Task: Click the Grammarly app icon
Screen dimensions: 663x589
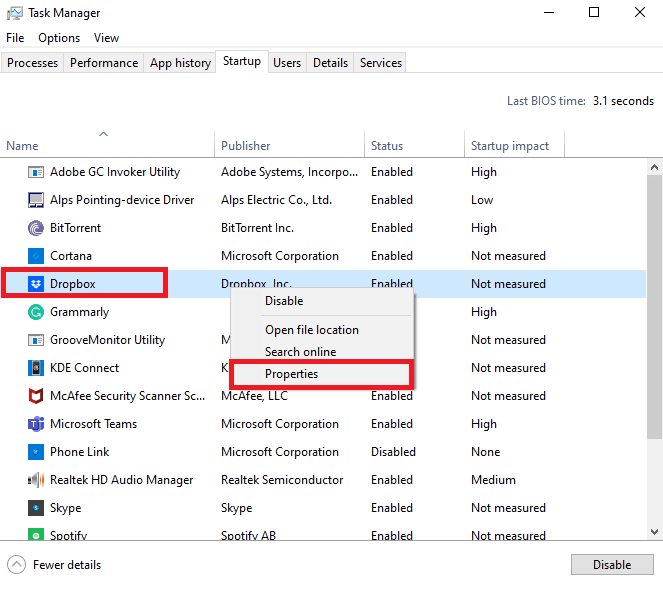Action: (36, 312)
